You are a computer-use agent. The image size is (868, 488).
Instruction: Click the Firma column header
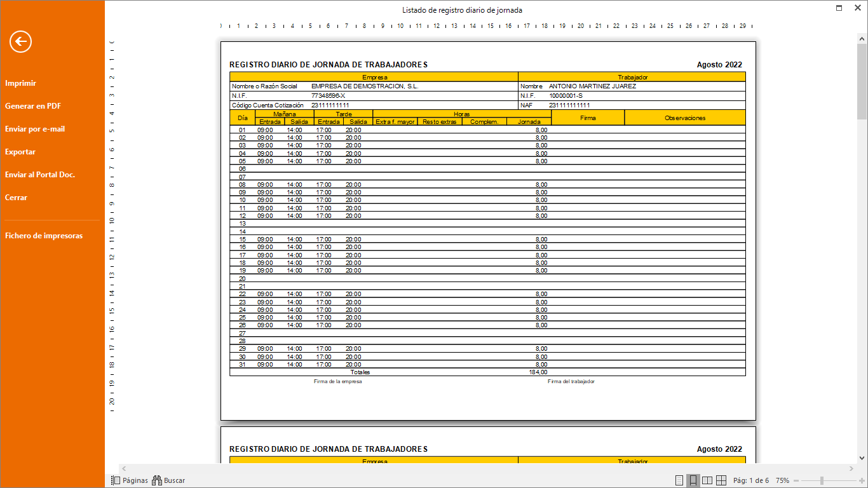(588, 118)
